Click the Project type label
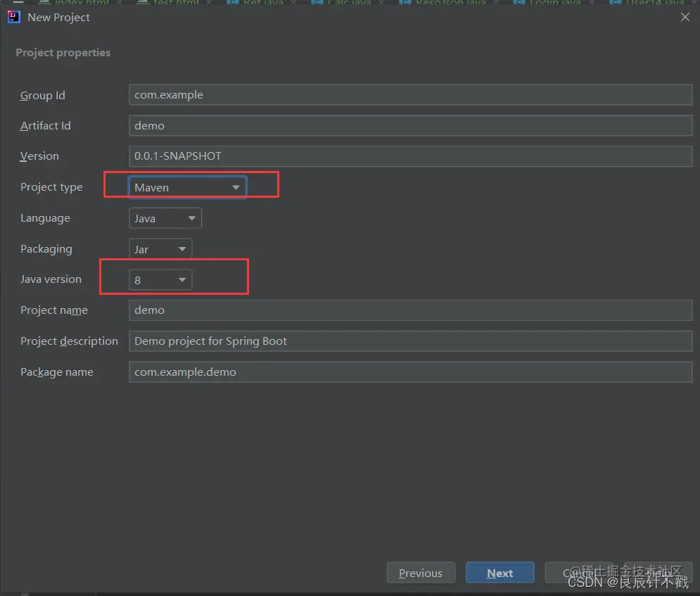This screenshot has width=700, height=596. [x=51, y=187]
